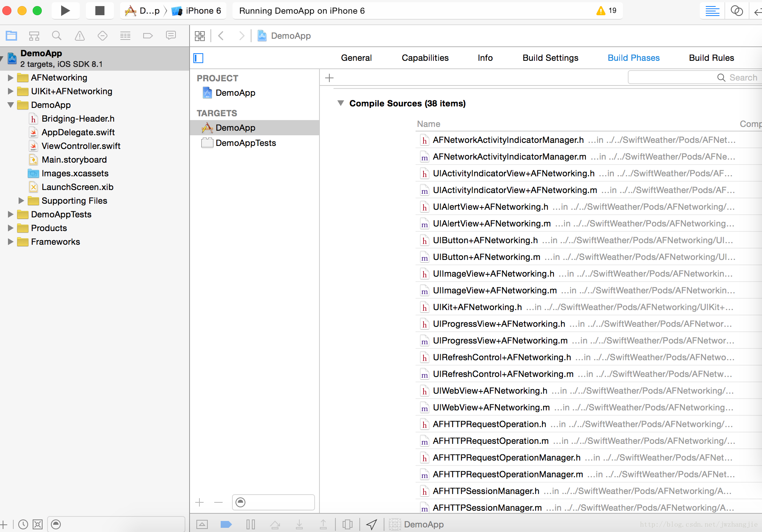Click DemoApp in the jump bar

(291, 36)
